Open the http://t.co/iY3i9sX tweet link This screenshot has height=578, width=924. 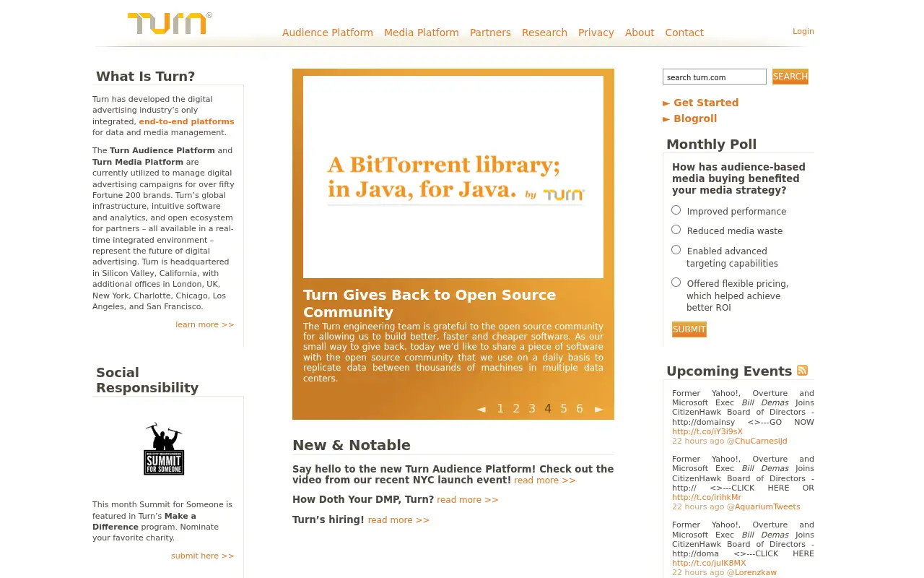click(x=707, y=431)
